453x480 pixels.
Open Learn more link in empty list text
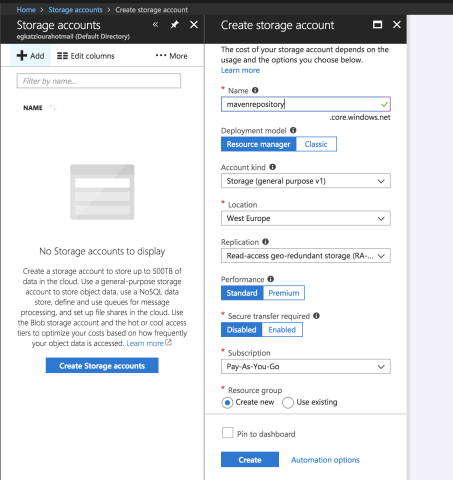click(145, 343)
